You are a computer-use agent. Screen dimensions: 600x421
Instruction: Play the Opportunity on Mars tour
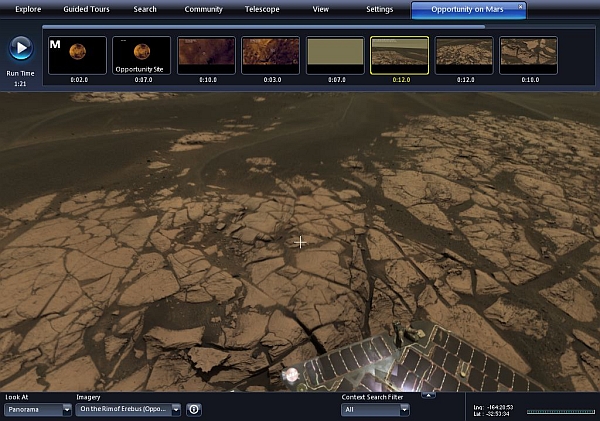tap(21, 48)
